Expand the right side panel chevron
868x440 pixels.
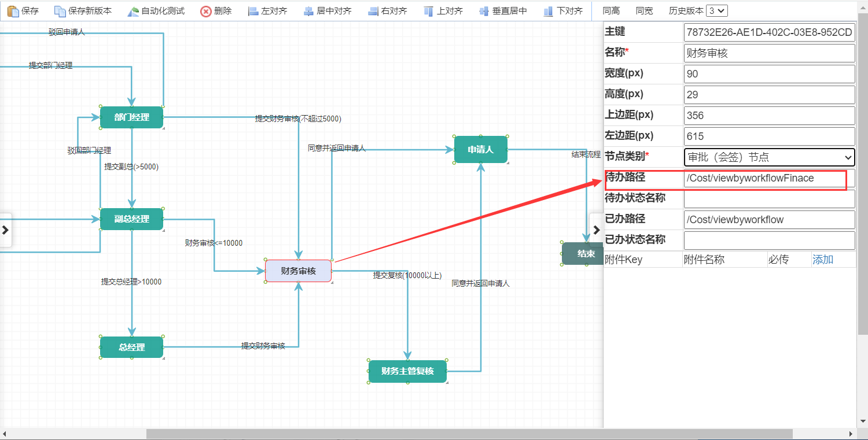coord(597,230)
